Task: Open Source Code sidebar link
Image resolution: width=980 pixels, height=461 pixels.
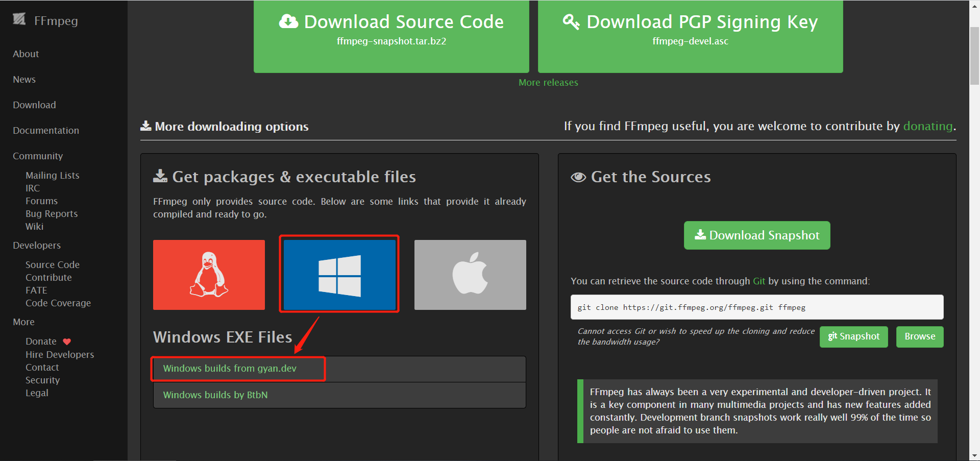Action: click(x=53, y=264)
